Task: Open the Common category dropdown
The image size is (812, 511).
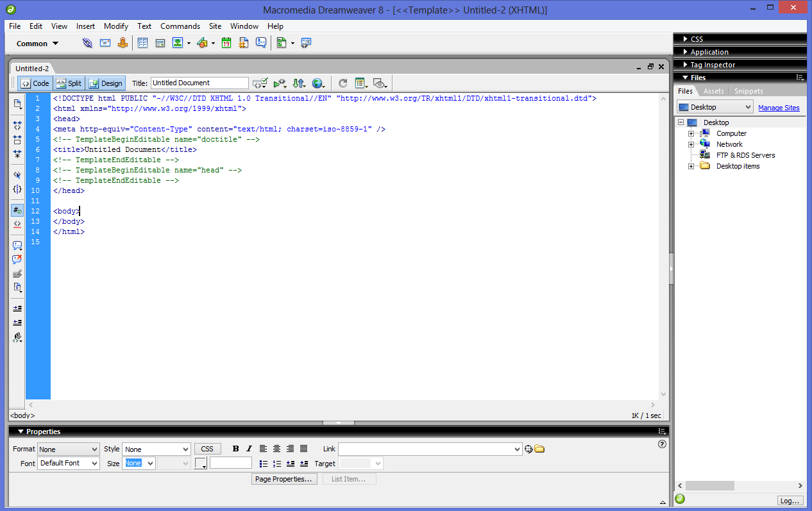Action: click(37, 44)
